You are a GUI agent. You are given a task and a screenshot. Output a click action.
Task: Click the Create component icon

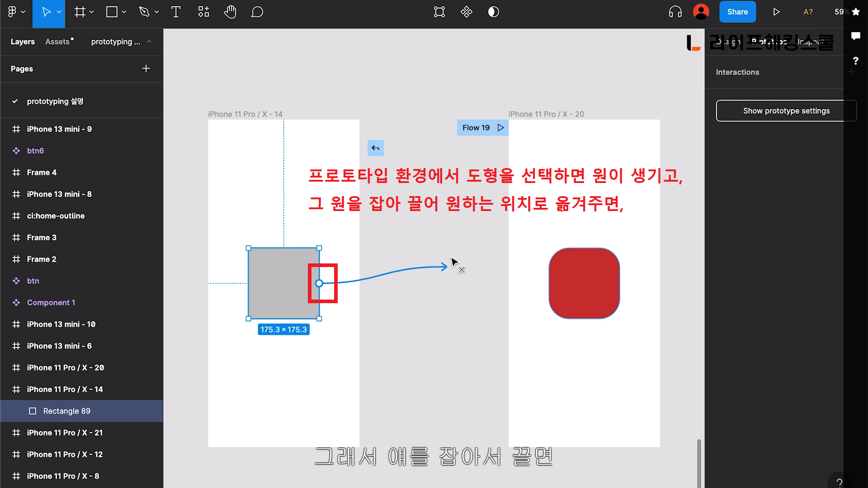click(x=466, y=12)
